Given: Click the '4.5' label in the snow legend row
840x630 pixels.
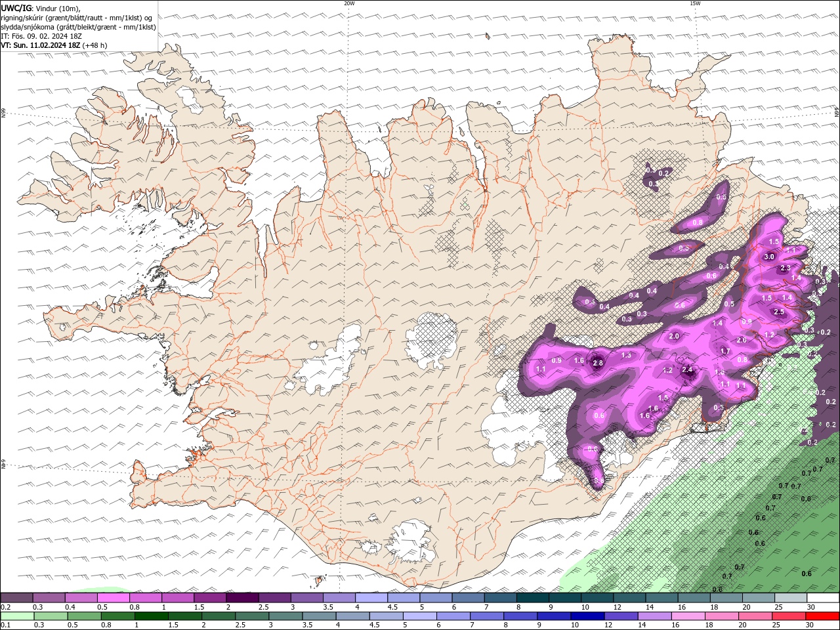Looking at the screenshot, I should [x=392, y=607].
